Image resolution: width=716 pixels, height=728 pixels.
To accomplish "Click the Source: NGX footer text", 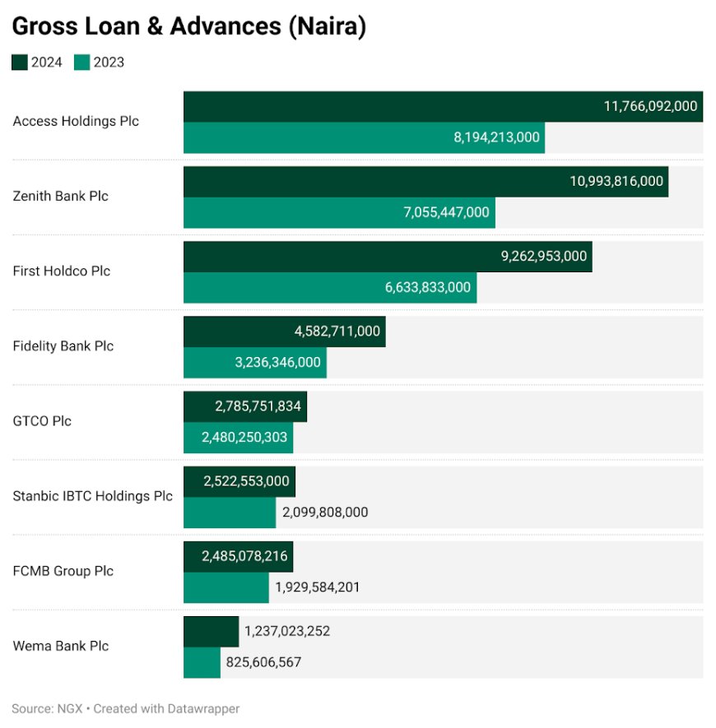I will [47, 709].
